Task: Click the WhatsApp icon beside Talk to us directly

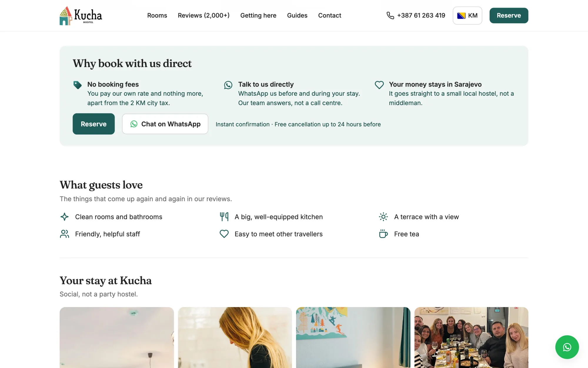Action: pyautogui.click(x=228, y=85)
